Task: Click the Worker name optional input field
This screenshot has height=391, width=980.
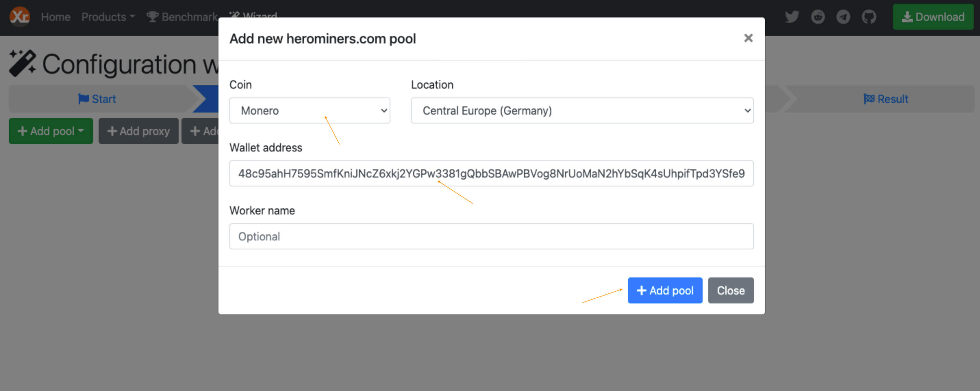Action: point(491,236)
